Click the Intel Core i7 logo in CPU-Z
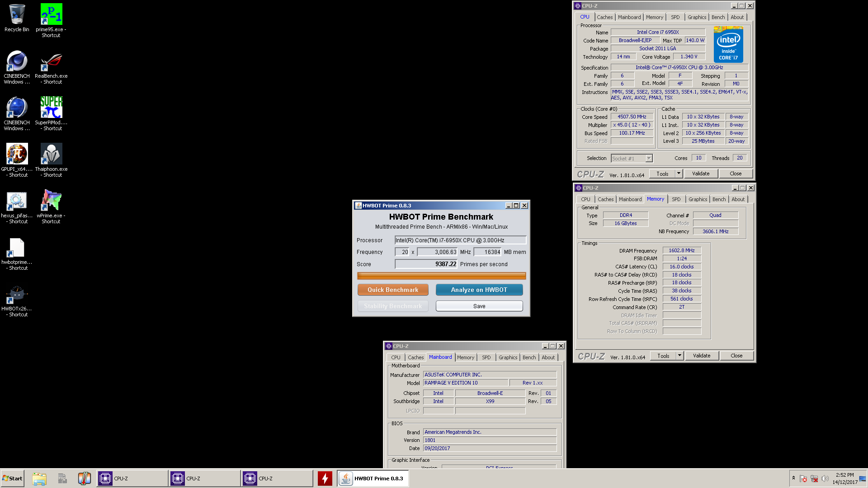868x488 pixels. (x=728, y=44)
